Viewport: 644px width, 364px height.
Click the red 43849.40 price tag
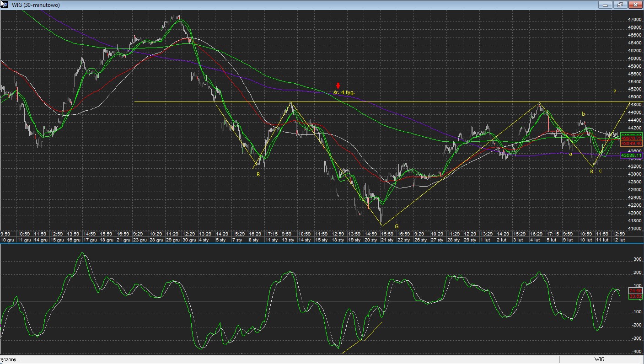[631, 144]
